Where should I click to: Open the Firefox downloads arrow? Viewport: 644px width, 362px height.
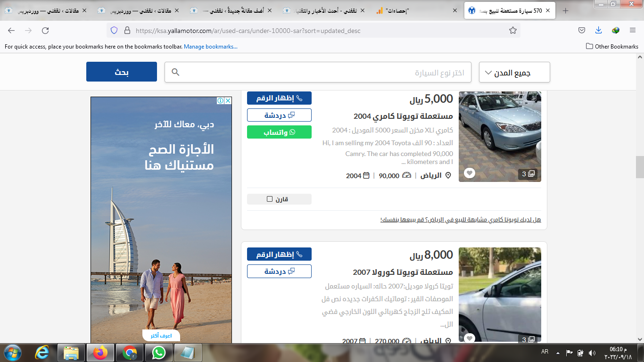click(x=598, y=30)
